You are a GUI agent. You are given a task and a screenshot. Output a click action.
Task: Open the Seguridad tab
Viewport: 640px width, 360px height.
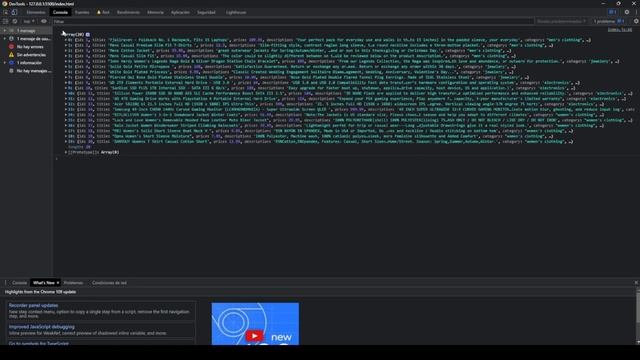click(206, 12)
